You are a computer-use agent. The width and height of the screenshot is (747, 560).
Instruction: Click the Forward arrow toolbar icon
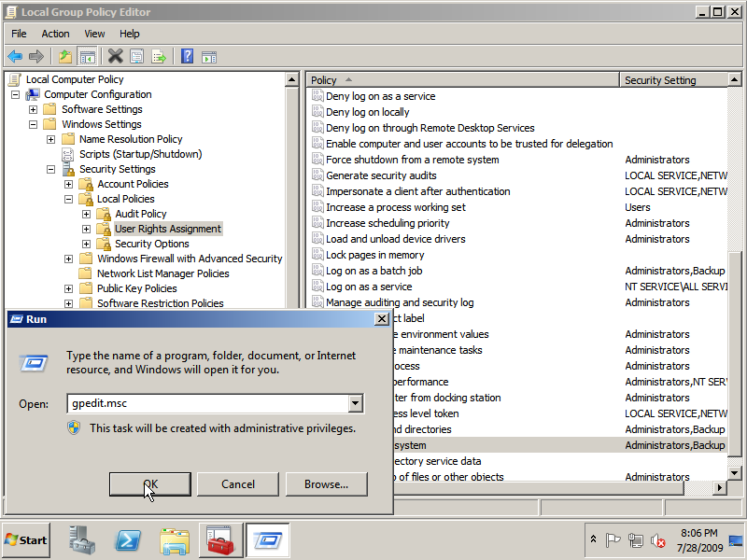point(36,57)
